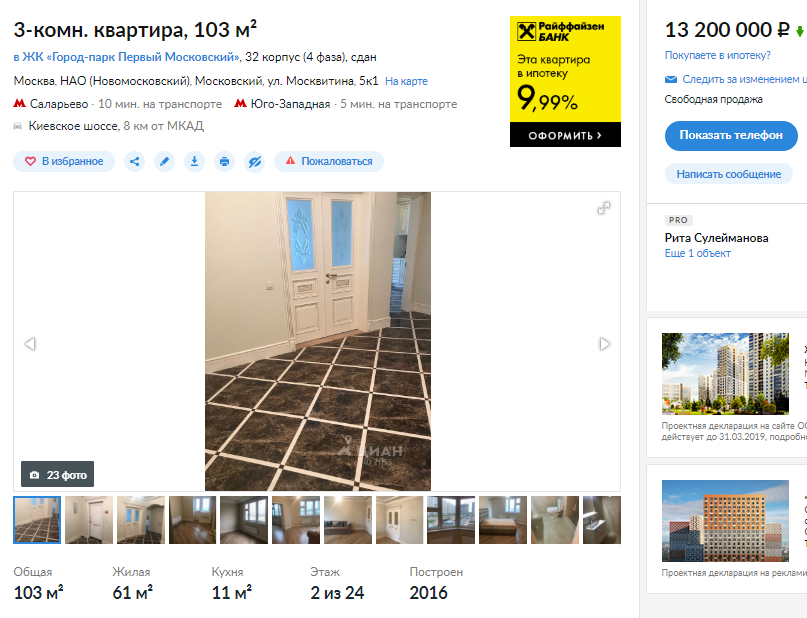Click the pencil note icon
This screenshot has height=618, width=807.
point(164,162)
